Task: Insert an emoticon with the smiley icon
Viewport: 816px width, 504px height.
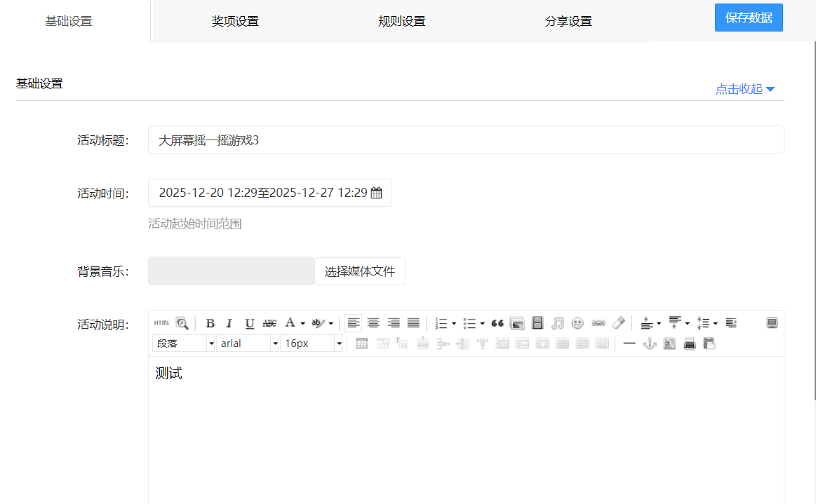Action: point(577,323)
